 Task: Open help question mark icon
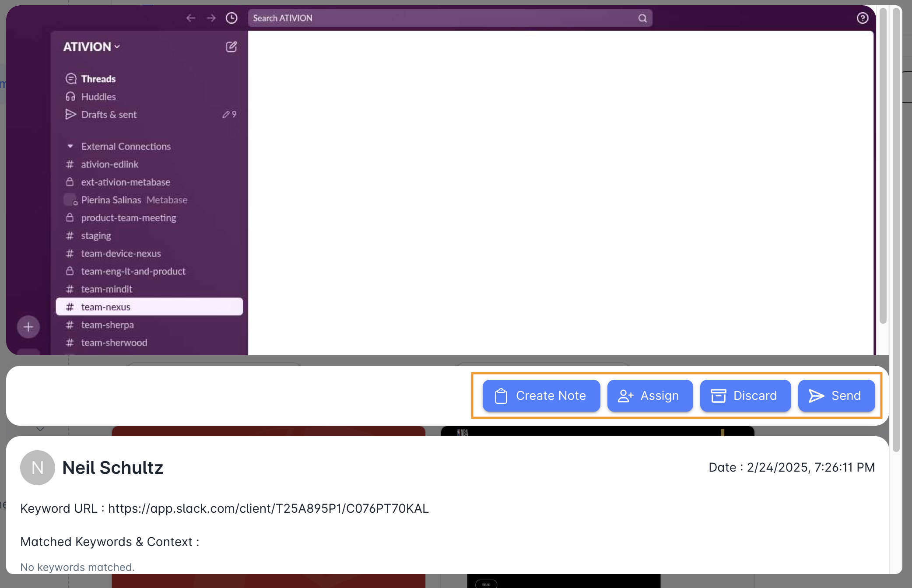pyautogui.click(x=863, y=18)
